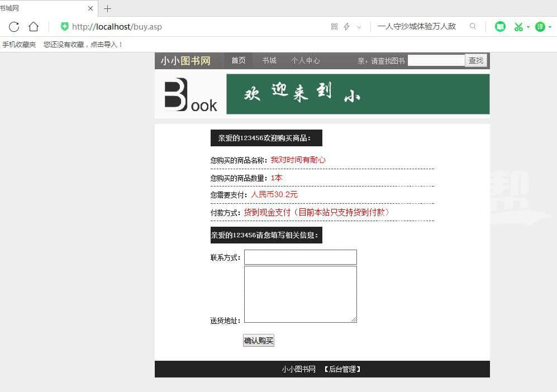Click the 确认购买 confirm purchase button
This screenshot has width=557, height=392.
259,341
